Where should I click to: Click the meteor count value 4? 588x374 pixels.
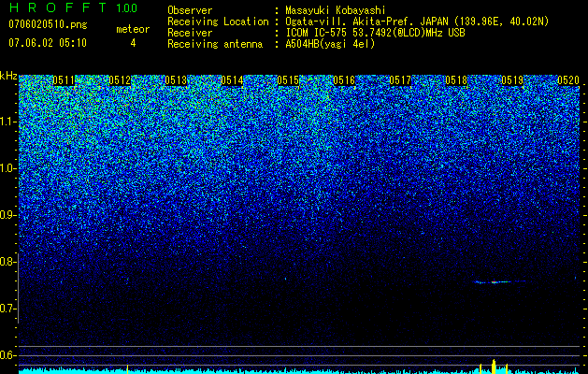[x=133, y=43]
